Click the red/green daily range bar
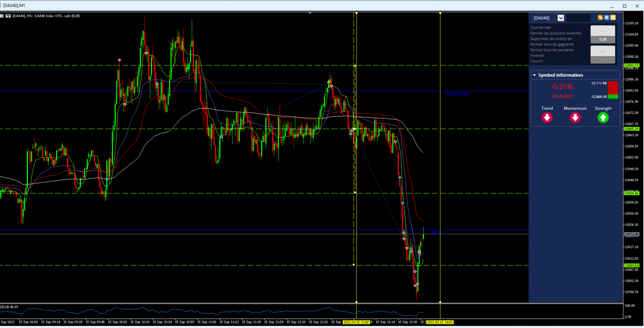The height and width of the screenshot is (328, 644). (x=613, y=90)
